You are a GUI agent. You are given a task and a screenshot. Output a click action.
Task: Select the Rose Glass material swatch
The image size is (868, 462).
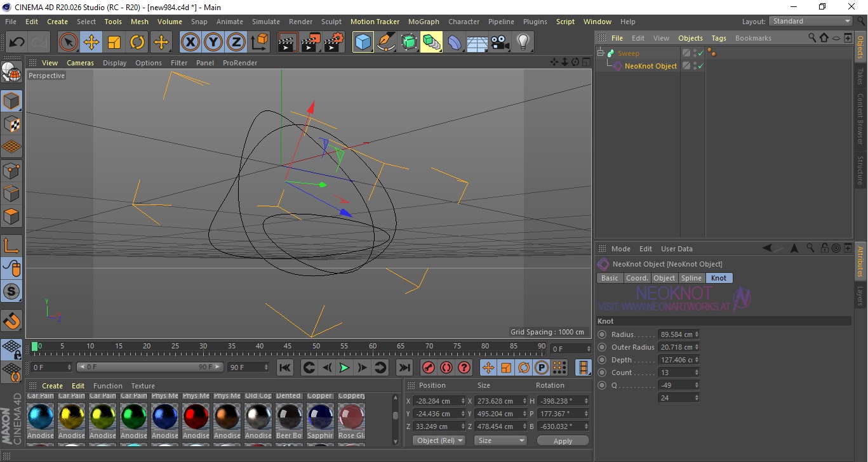tap(351, 417)
